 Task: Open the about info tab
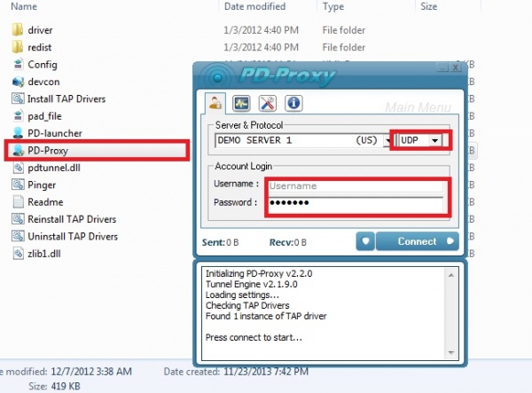[293, 103]
